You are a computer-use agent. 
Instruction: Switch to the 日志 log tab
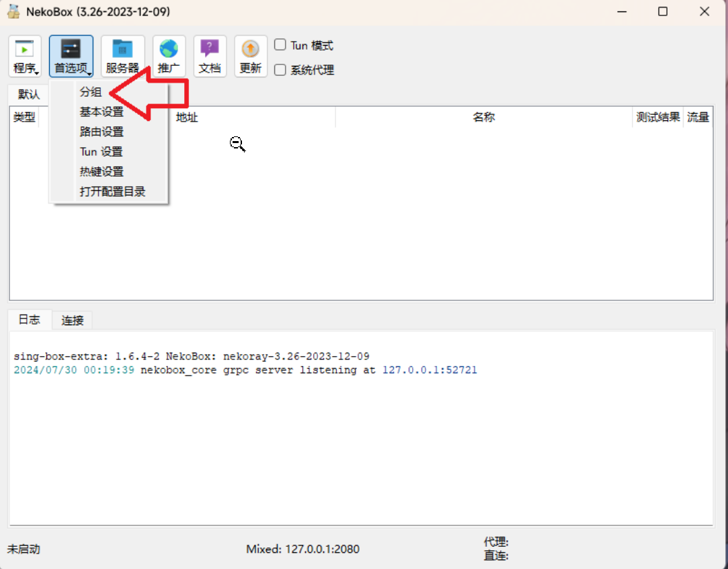click(30, 319)
